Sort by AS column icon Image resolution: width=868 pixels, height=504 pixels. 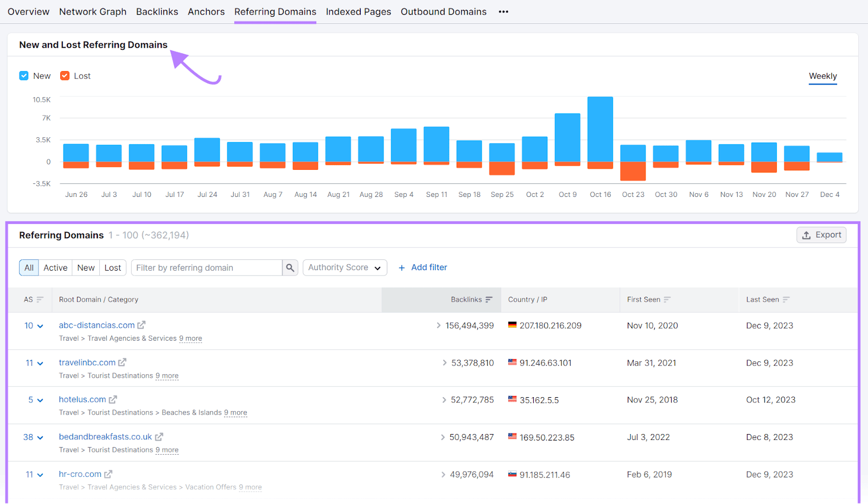[40, 299]
